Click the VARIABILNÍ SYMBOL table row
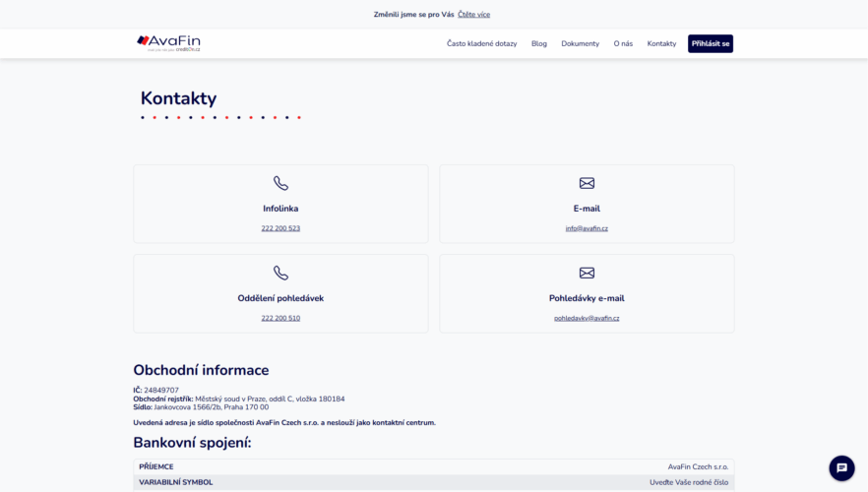 [433, 482]
